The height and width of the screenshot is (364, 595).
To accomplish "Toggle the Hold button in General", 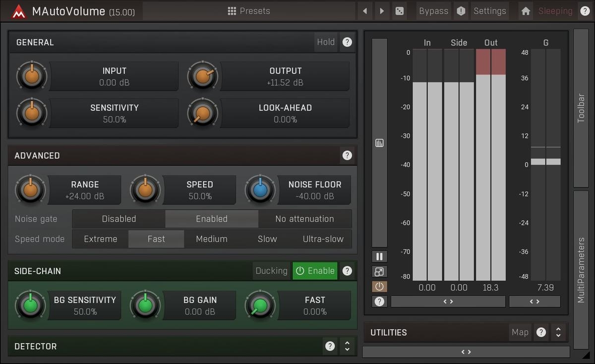I will (326, 42).
